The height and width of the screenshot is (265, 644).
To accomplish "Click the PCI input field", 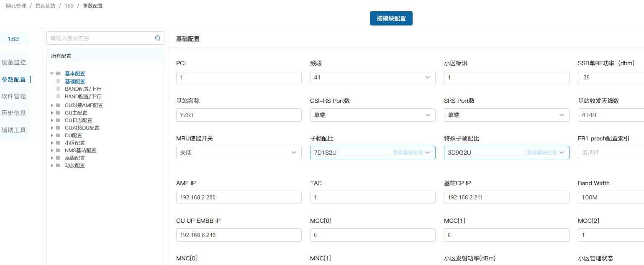I will [239, 77].
